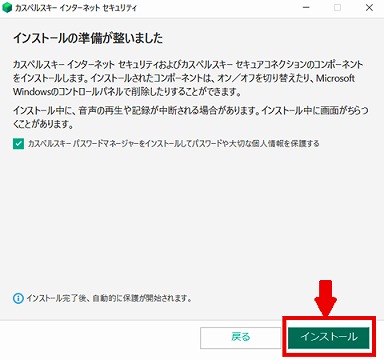Screen dimensions: 384x360
Task: Click the green インストール button
Action: (x=329, y=337)
